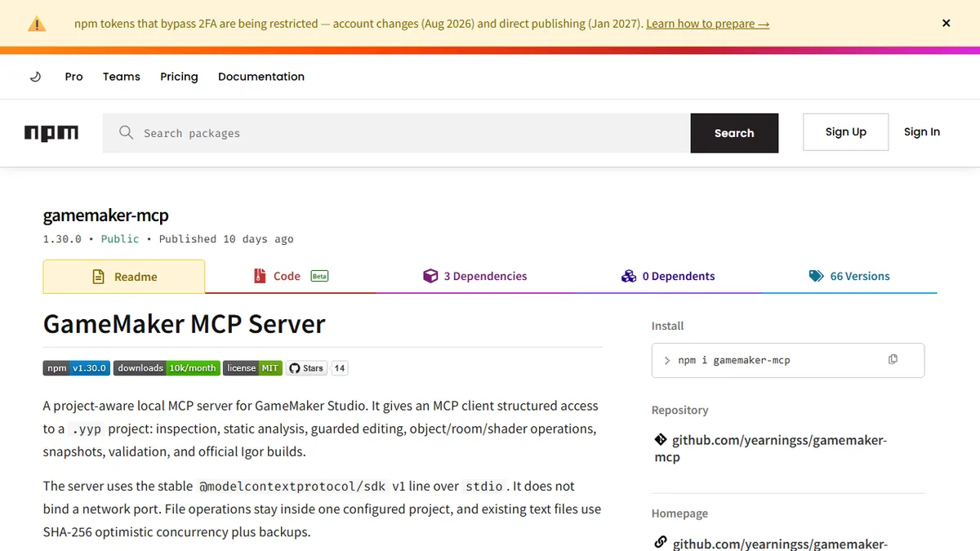Click the 'stdio' inline code text

point(485,487)
